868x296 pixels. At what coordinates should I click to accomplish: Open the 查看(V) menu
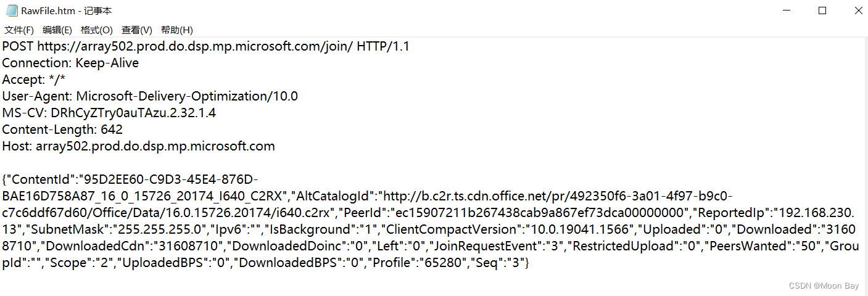137,30
